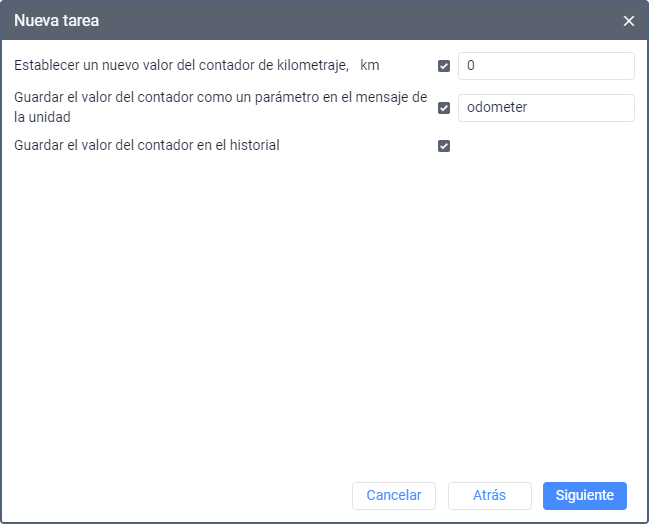Click the Nueva tarea title text
Screen dimensions: 649x524
tap(56, 20)
